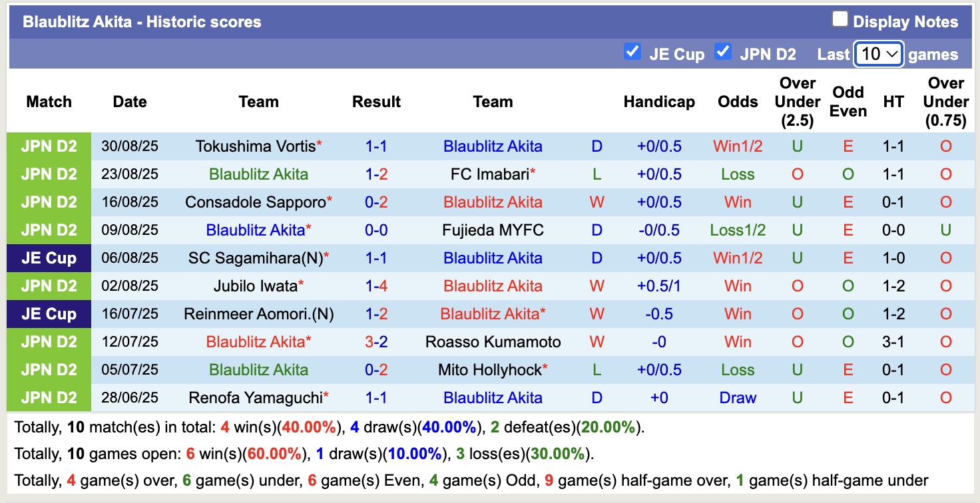Click the JPN D2 label on 30/08/25 row
Image resolution: width=980 pixels, height=503 pixels.
(49, 146)
